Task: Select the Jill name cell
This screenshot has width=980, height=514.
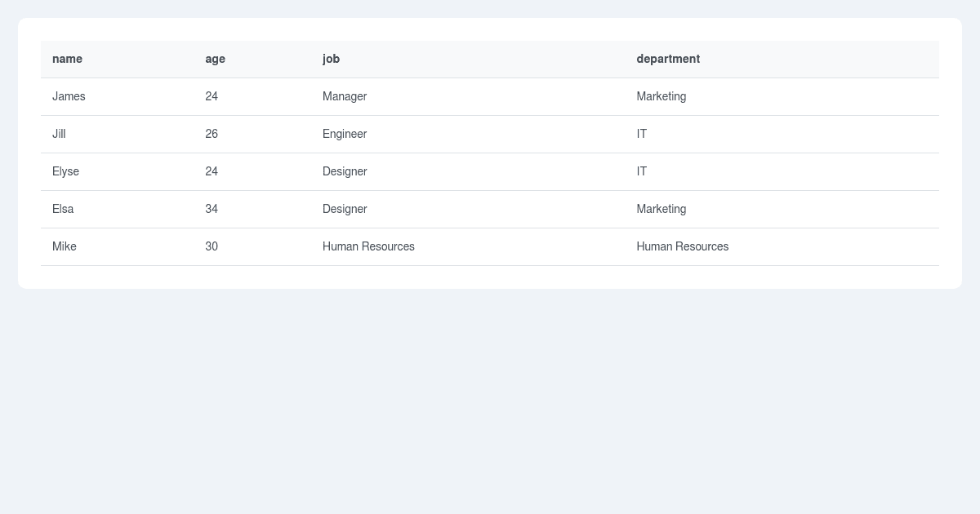Action: [117, 134]
